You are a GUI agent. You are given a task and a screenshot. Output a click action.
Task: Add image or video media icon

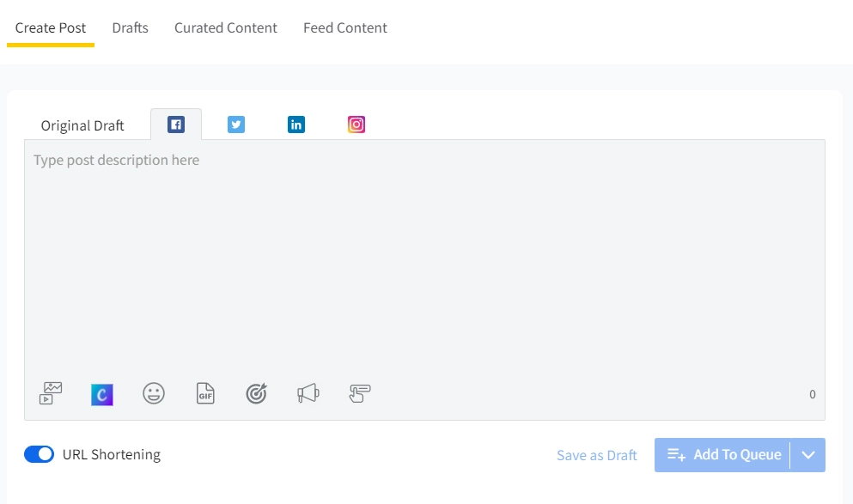pos(51,393)
